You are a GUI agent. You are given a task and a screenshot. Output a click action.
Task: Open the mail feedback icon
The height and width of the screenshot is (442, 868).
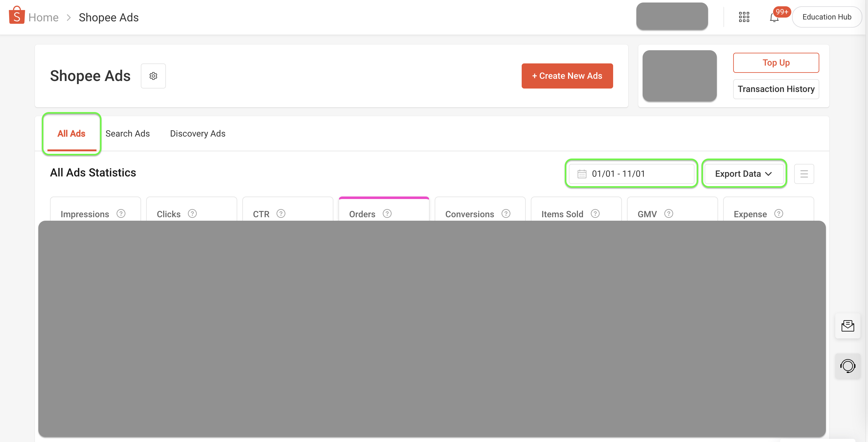coord(848,326)
